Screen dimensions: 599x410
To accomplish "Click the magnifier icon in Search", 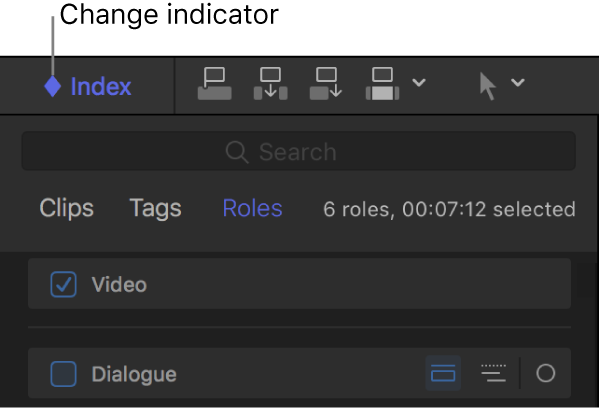I will coord(237,152).
